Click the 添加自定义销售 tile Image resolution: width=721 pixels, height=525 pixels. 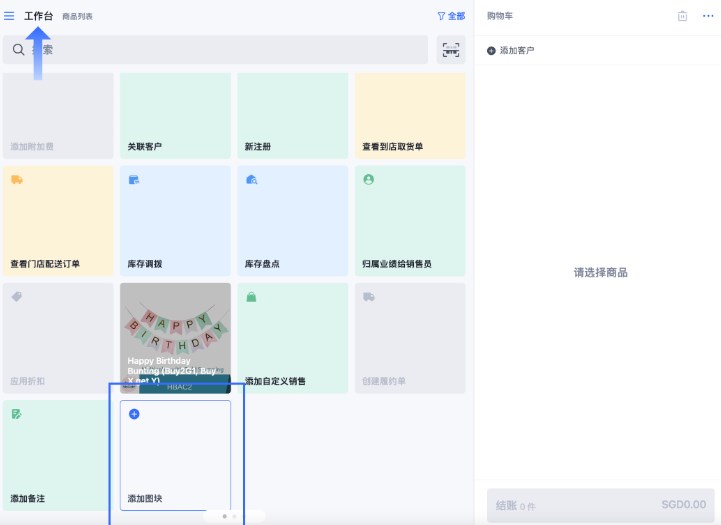292,338
